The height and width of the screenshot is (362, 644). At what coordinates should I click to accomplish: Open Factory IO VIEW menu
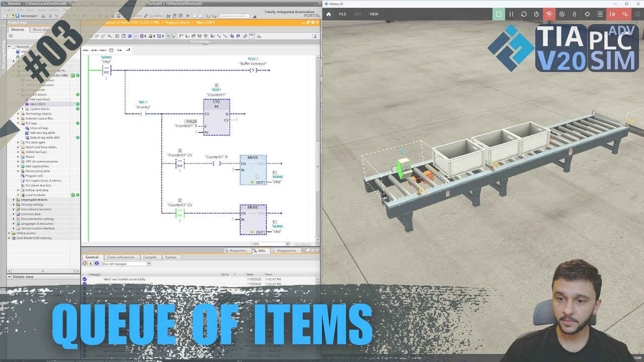point(374,14)
